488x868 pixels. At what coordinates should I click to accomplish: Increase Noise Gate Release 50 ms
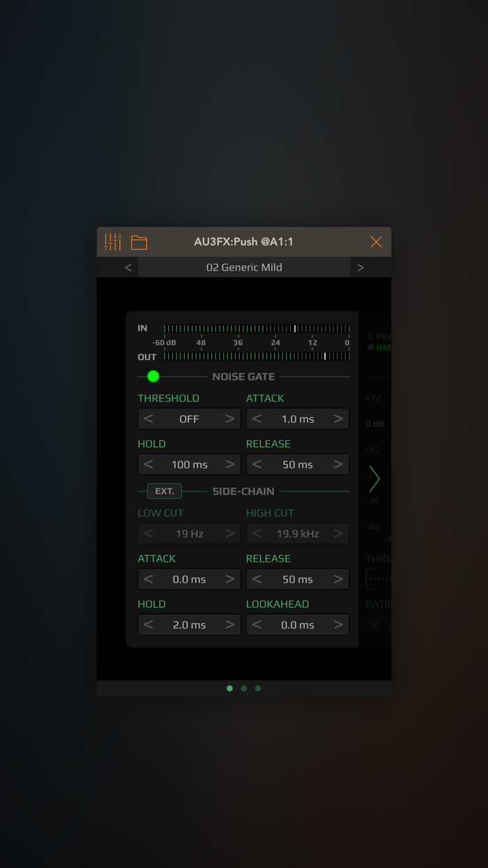pos(338,464)
